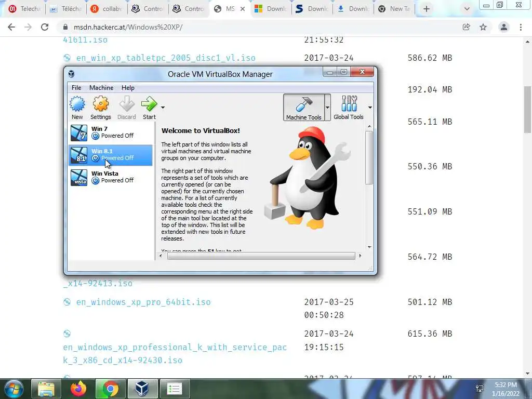Open en_windows_xp_professional_k_with_service_pack_3 iso link
532x399 pixels.
(x=175, y=353)
